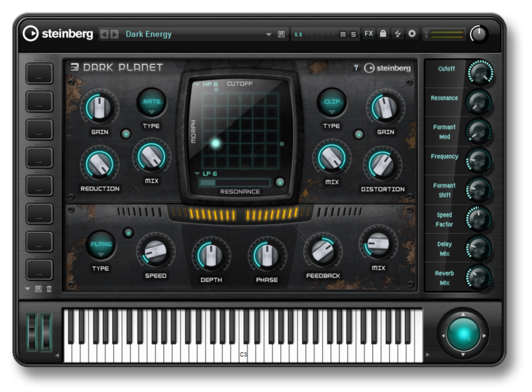Viewport: 532px width, 392px height.
Task: Click the Gain knob beside the RATE selector
Action: click(100, 108)
